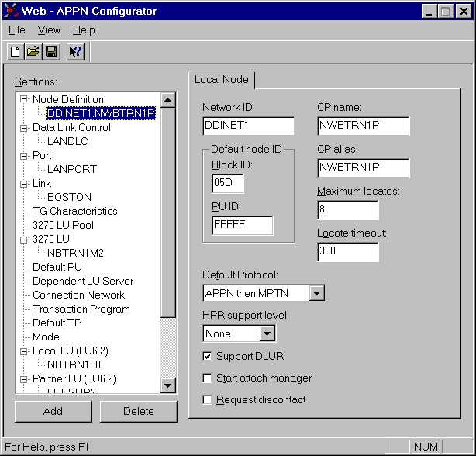Click the New file toolbar icon
The width and height of the screenshot is (476, 456).
(16, 52)
